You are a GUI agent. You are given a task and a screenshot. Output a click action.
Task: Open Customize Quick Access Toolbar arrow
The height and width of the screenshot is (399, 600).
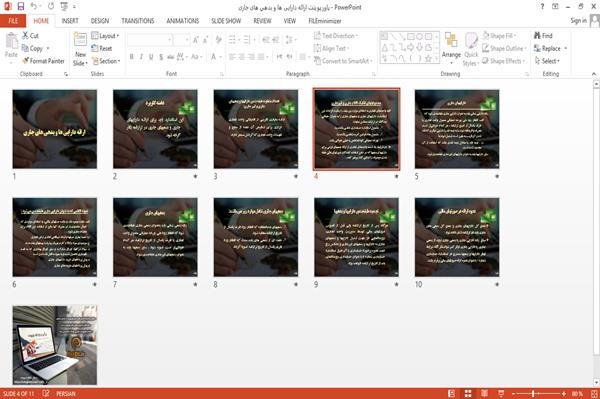point(74,7)
